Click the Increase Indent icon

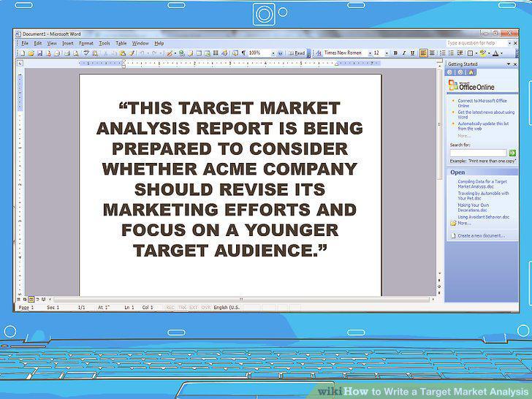[x=460, y=53]
